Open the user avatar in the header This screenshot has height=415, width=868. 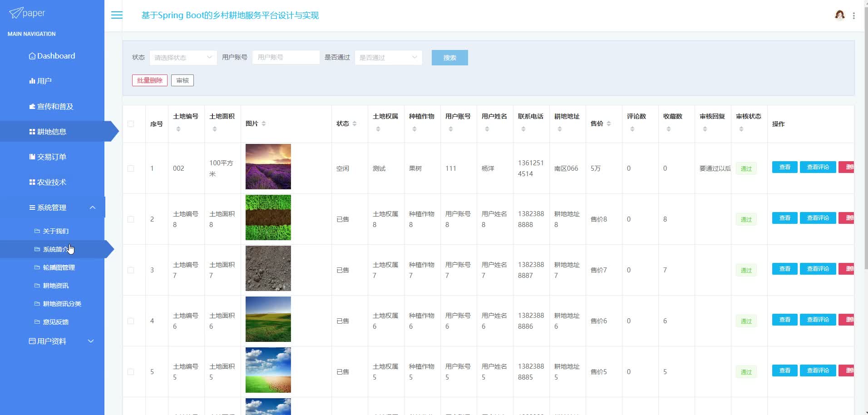point(839,15)
